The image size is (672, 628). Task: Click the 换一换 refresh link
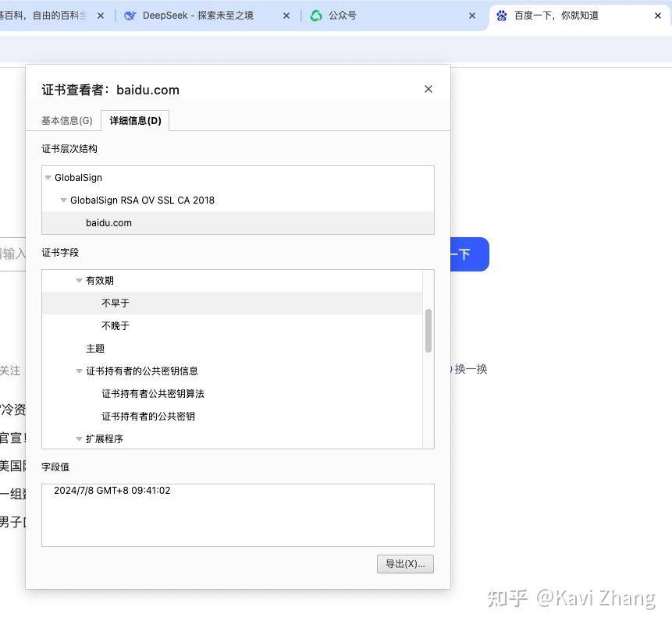click(x=469, y=369)
